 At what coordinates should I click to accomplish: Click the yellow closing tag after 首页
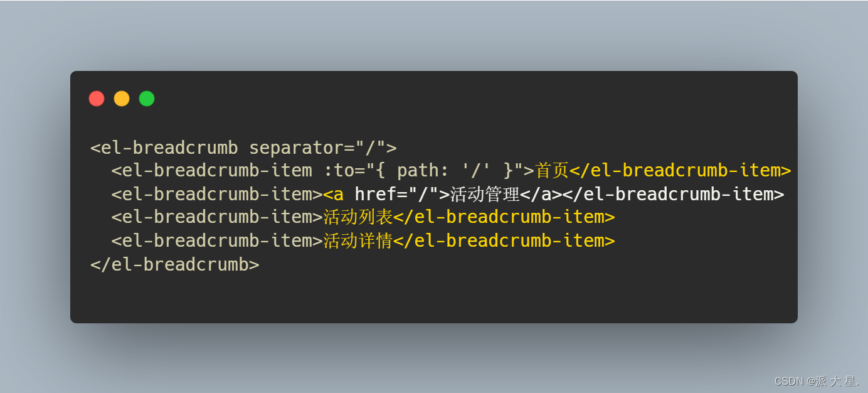click(x=680, y=171)
